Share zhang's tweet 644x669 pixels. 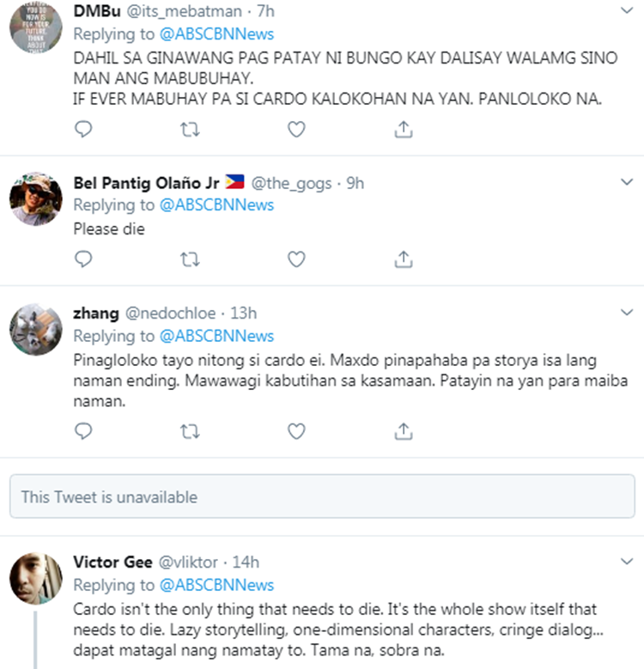(x=403, y=431)
